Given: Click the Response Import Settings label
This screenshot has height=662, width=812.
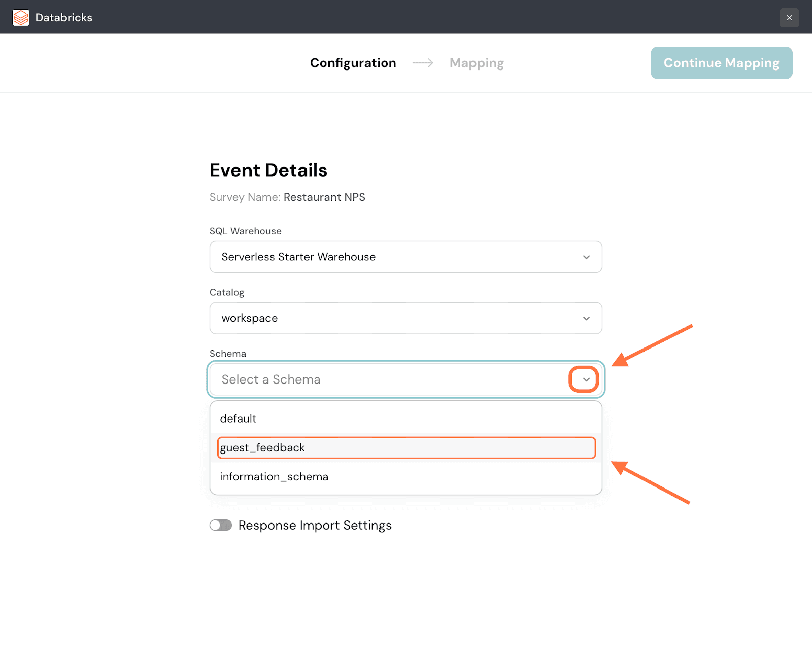Looking at the screenshot, I should coord(315,525).
